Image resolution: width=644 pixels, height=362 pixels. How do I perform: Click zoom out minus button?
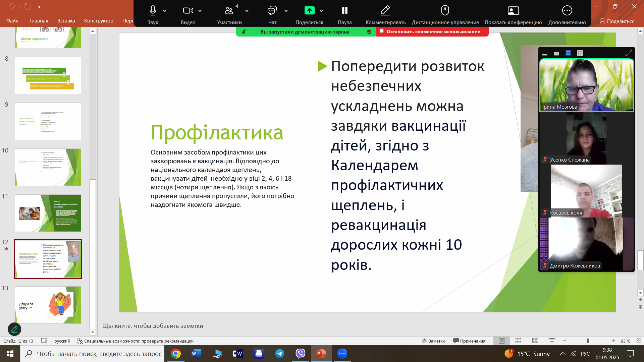(565, 341)
